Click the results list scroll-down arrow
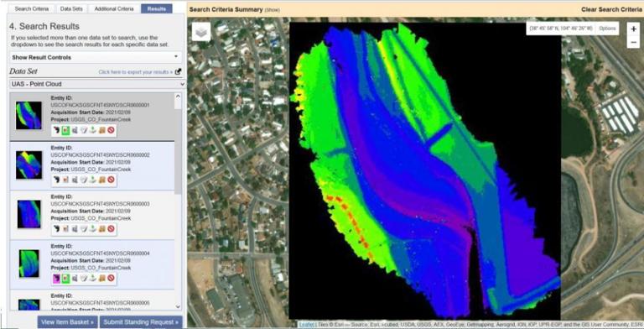 tap(178, 306)
